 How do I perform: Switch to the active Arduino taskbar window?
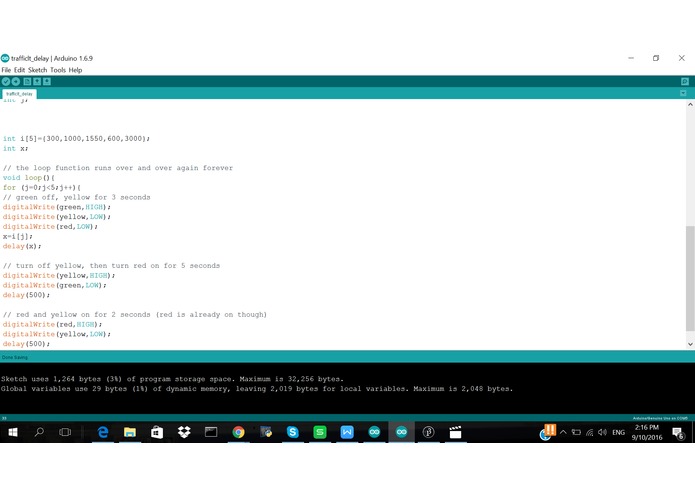[402, 432]
